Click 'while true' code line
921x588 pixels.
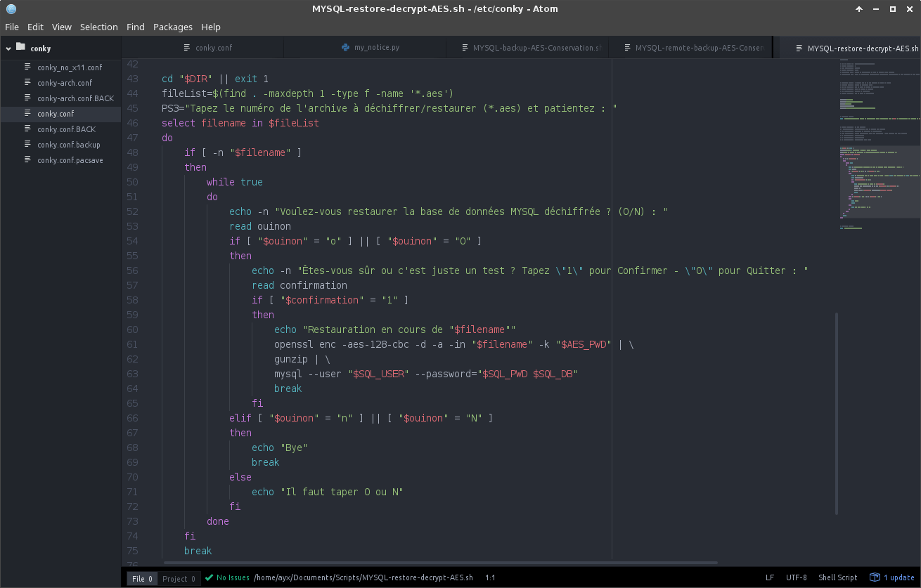pyautogui.click(x=235, y=182)
